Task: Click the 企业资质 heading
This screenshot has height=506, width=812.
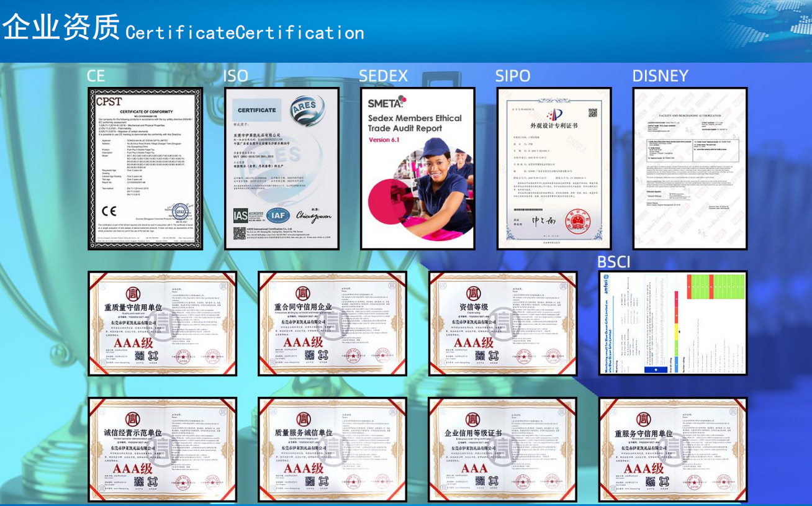Action: click(61, 27)
